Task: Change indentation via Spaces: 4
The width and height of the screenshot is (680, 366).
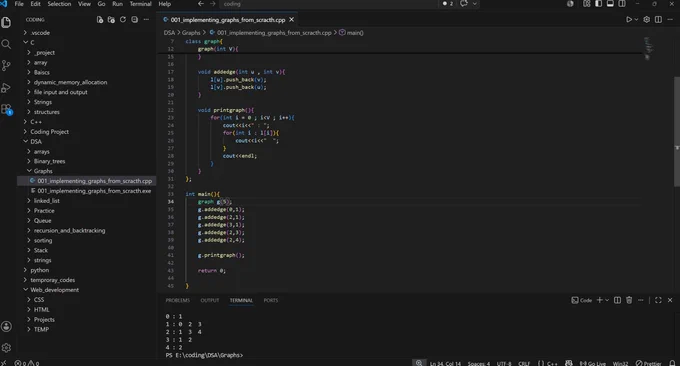Action: (x=479, y=363)
